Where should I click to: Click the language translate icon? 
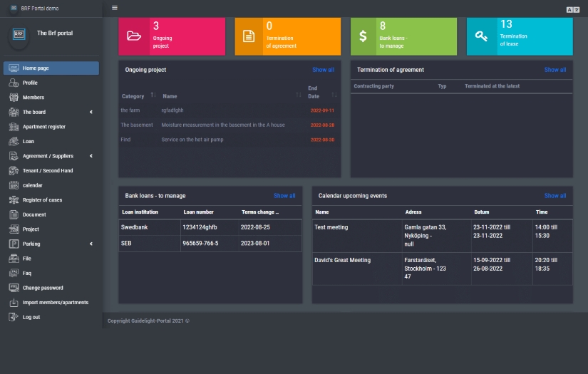[x=572, y=10]
